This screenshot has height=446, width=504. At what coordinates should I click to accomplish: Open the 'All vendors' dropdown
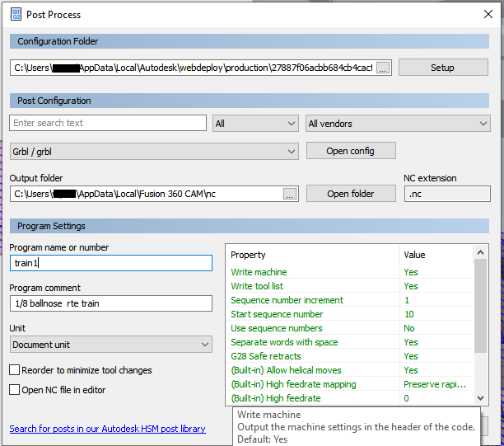[x=398, y=124]
